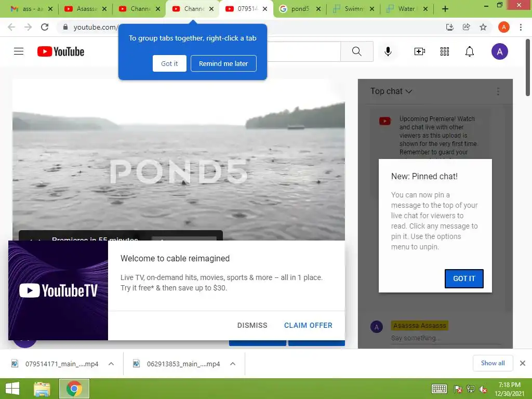Open the touch keyboard tray icon
Viewport: 532px width, 399px height.
click(x=439, y=389)
